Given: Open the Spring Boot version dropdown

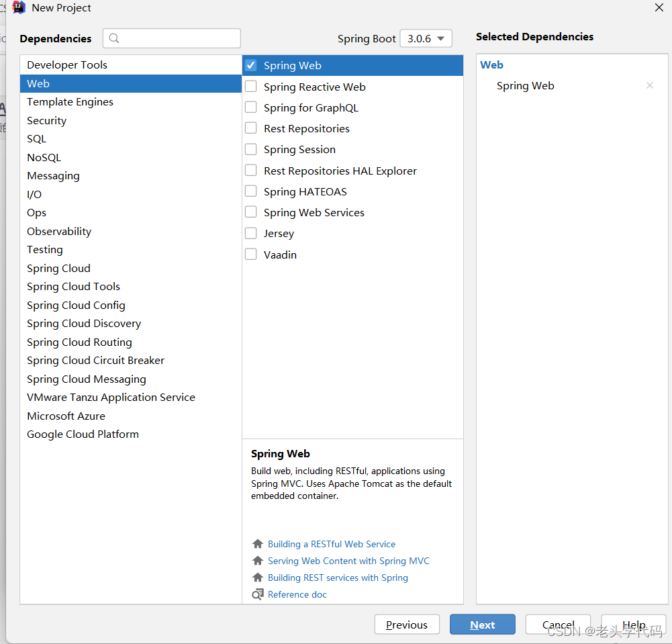Looking at the screenshot, I should (426, 38).
